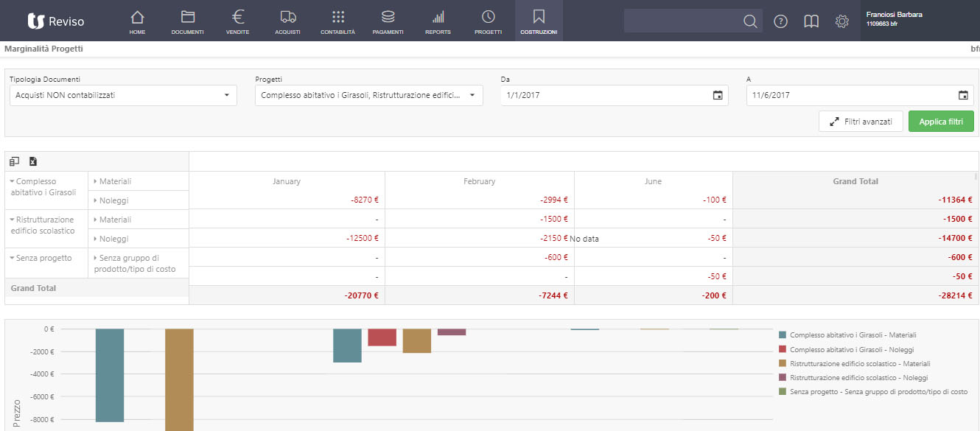Toggle legend Complesso abitativo i Girasoli - Materiali

(x=847, y=335)
